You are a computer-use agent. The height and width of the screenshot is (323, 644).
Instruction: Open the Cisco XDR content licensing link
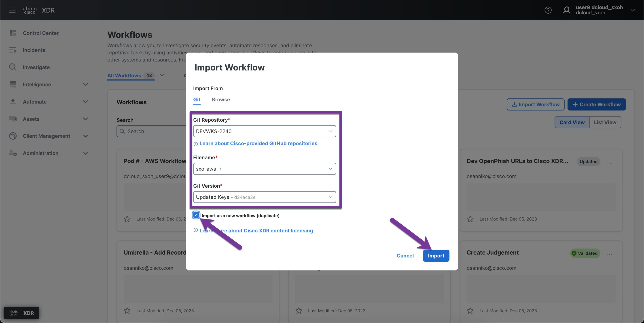[256, 230]
